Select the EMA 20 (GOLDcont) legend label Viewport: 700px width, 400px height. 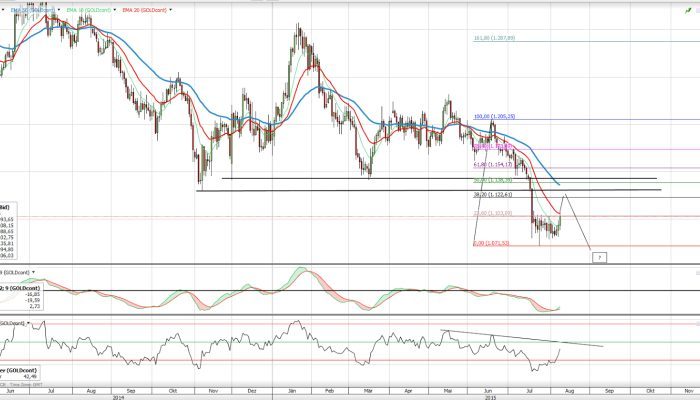point(144,10)
